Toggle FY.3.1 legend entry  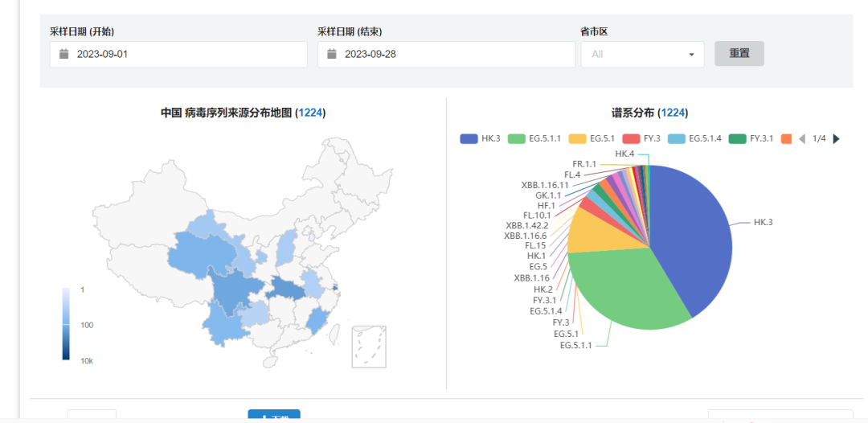coord(751,139)
